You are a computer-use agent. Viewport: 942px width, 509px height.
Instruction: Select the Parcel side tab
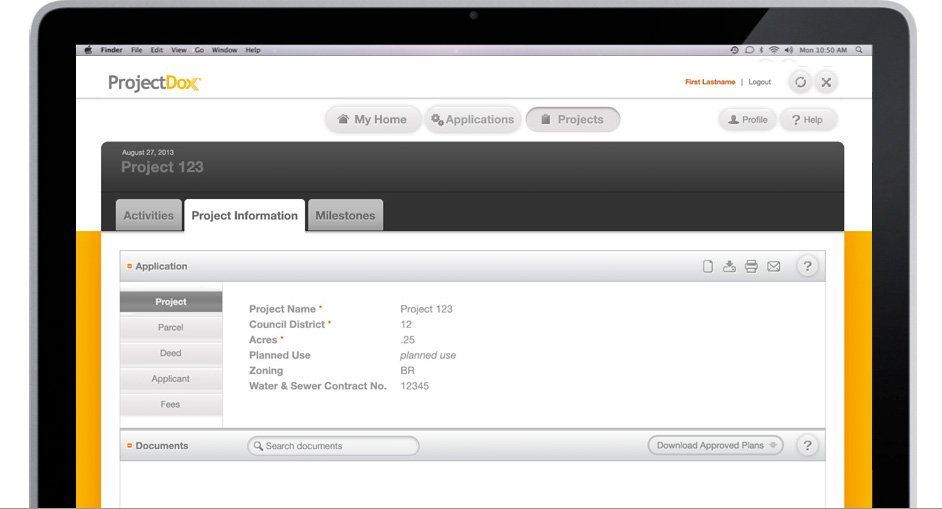[171, 327]
